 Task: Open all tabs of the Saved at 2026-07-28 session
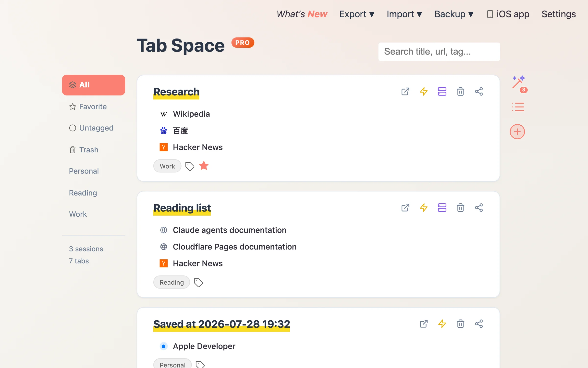[424, 324]
